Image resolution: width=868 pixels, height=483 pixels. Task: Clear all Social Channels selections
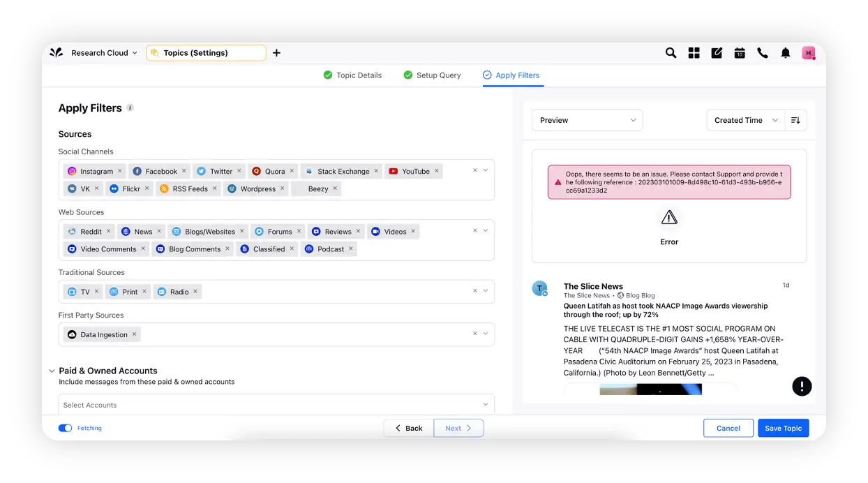[x=475, y=170]
